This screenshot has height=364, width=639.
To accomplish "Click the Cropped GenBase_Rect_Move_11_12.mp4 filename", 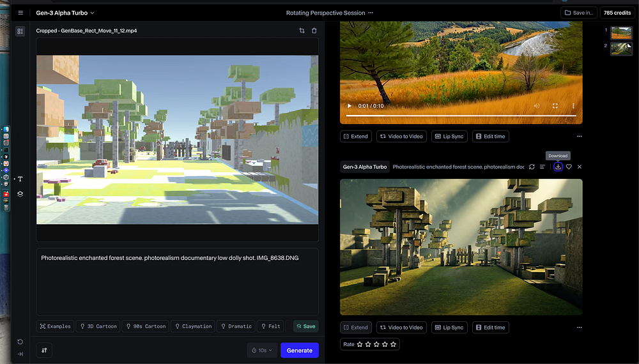I will click(x=86, y=31).
